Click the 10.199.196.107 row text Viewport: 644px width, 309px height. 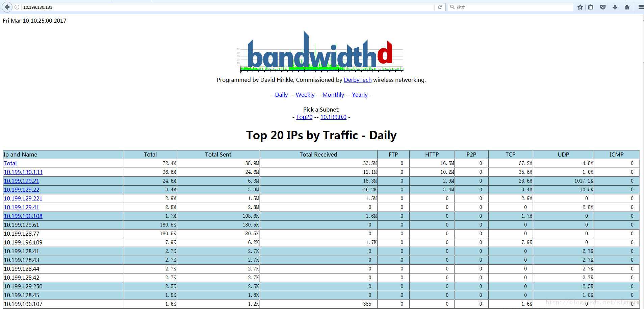[x=23, y=304]
